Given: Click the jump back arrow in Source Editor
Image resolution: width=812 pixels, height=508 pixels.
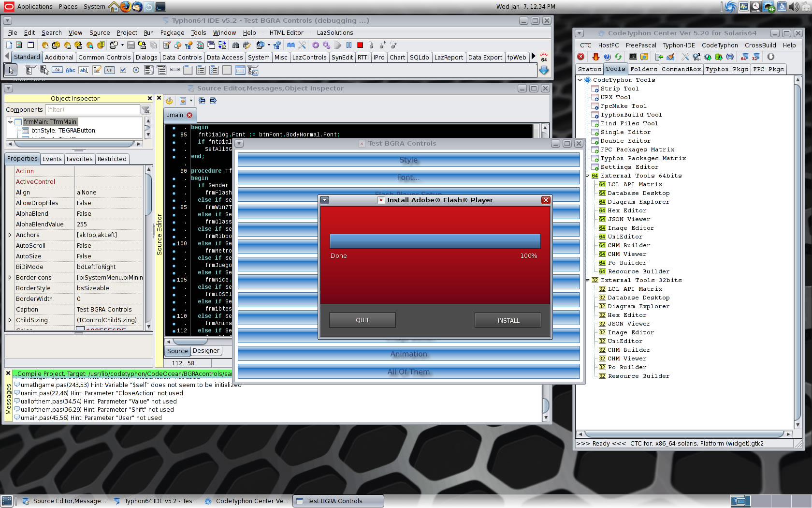Looking at the screenshot, I should [202, 101].
